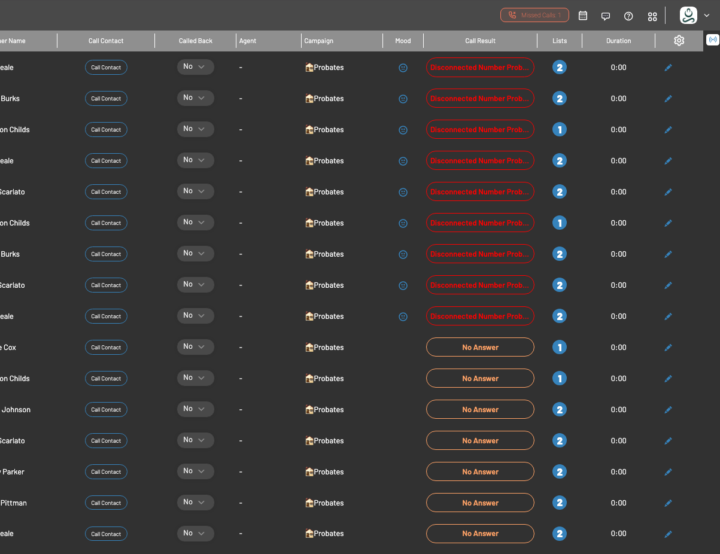Click the Call Result column header
Screen dimensions: 720x554
(x=480, y=41)
